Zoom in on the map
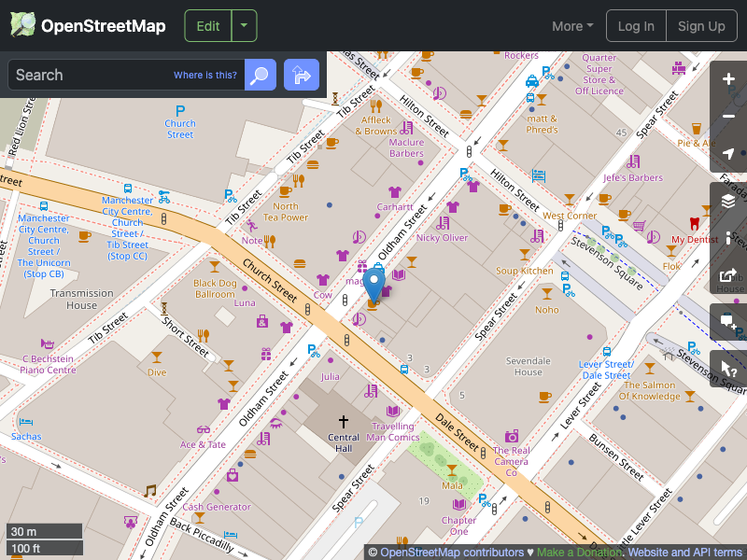Screen dimensions: 747x560 point(728,79)
